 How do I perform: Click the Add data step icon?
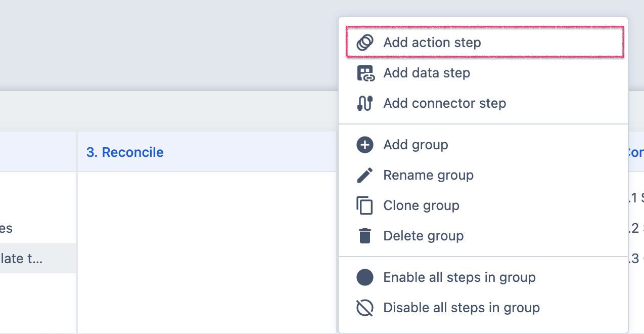[x=364, y=73]
